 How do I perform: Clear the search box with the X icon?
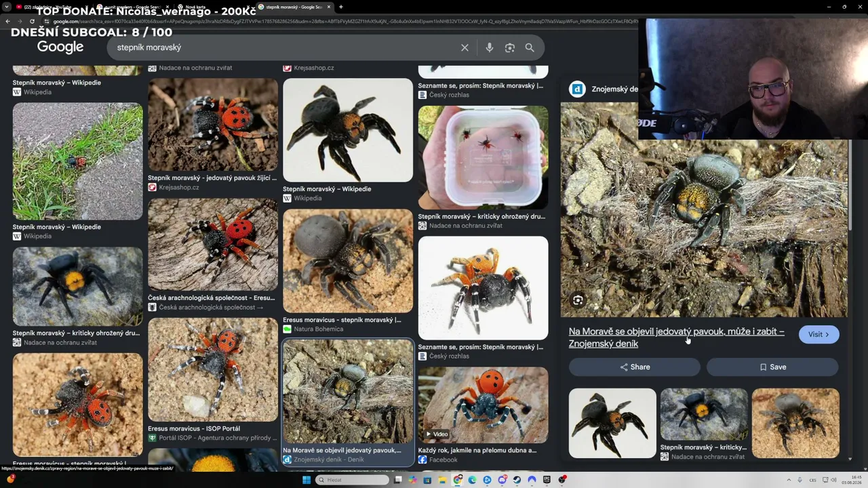coord(465,47)
